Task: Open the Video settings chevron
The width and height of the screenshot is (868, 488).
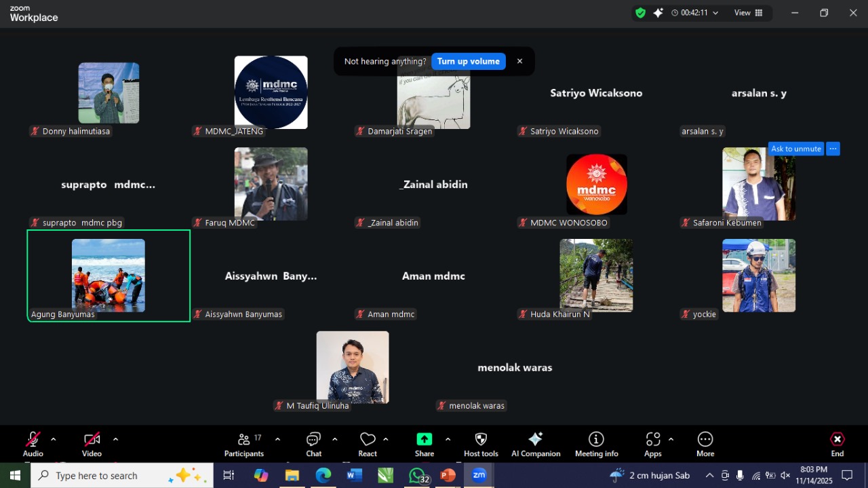Action: pos(115,439)
